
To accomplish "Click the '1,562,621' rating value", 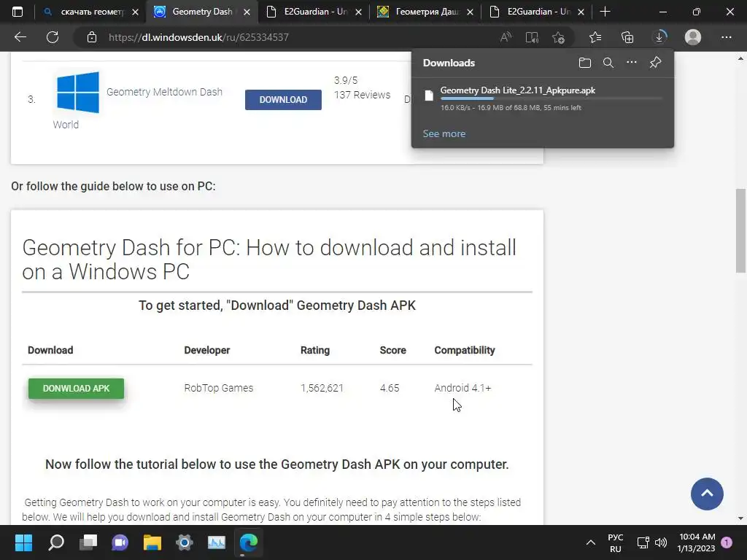I will point(322,388).
